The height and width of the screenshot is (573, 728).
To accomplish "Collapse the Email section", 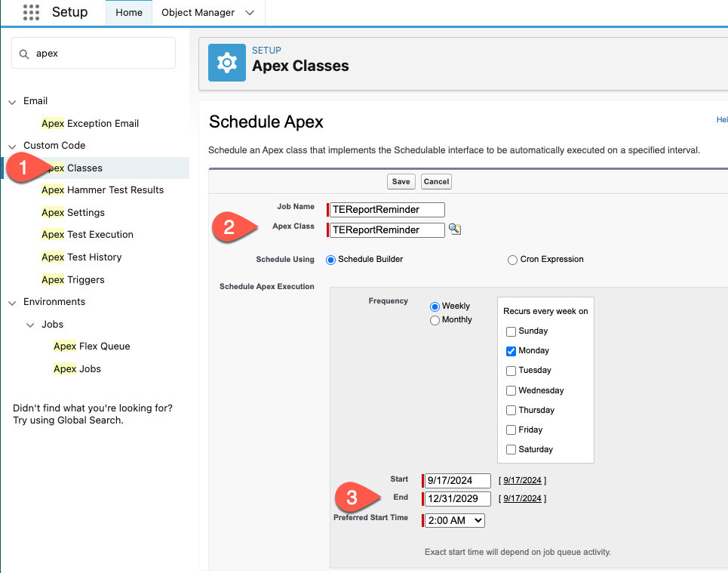I will [12, 102].
